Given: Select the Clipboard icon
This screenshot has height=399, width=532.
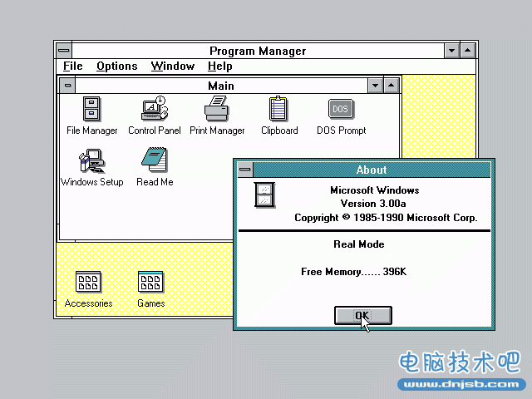Looking at the screenshot, I should click(279, 109).
